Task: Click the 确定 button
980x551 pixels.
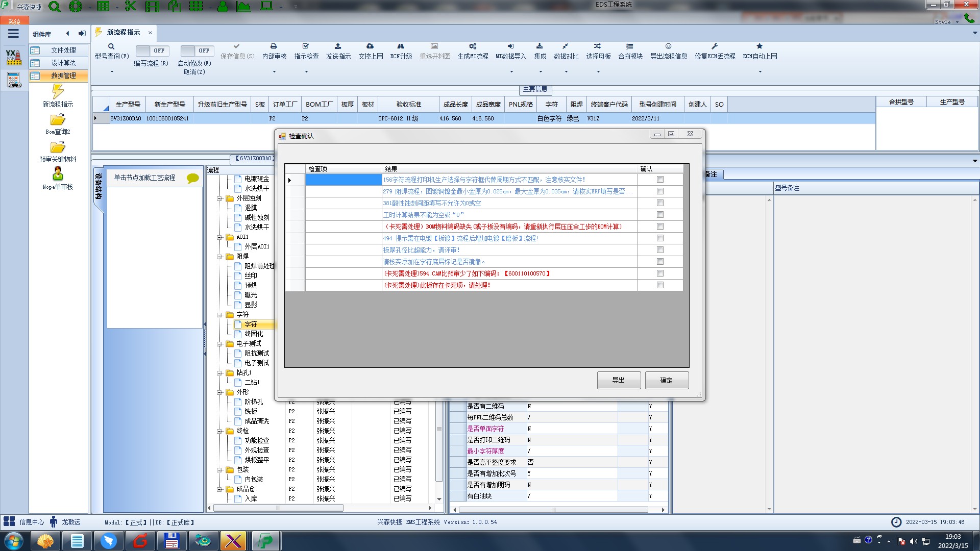Action: tap(666, 381)
